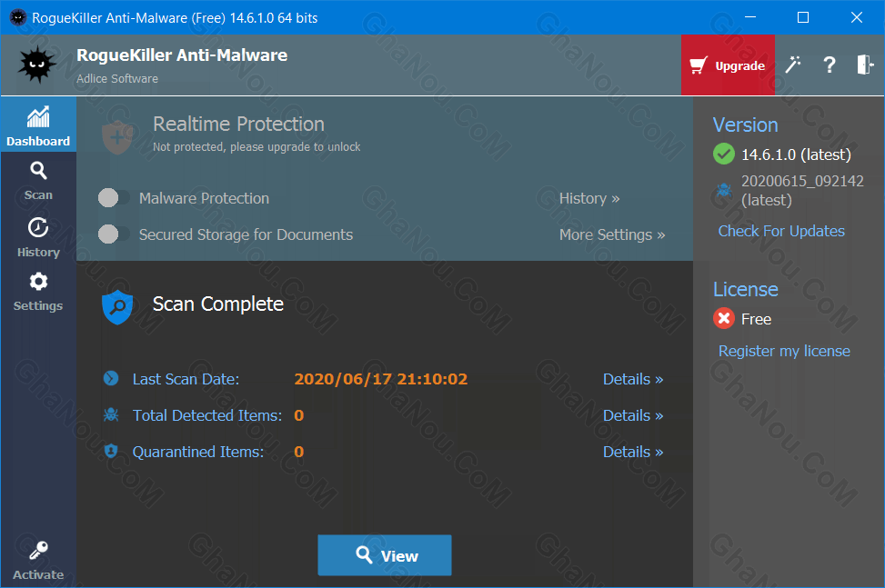
Task: Open the History section in sidebar
Action: (x=38, y=237)
